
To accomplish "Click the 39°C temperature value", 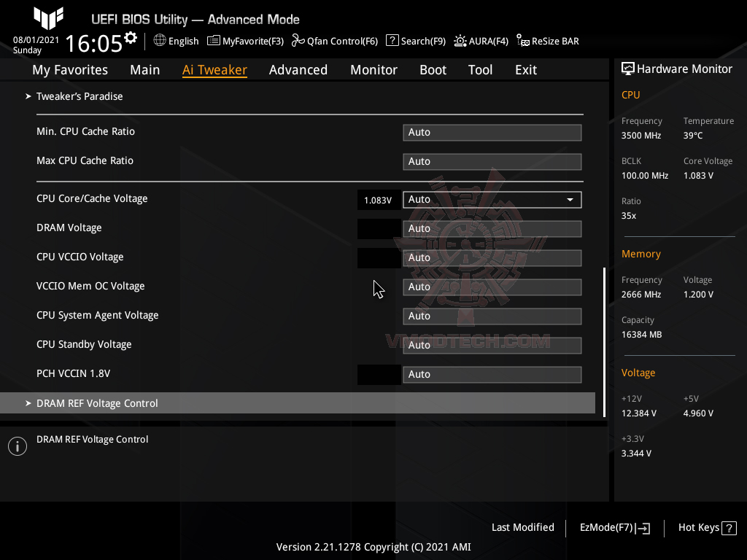I will pyautogui.click(x=693, y=136).
